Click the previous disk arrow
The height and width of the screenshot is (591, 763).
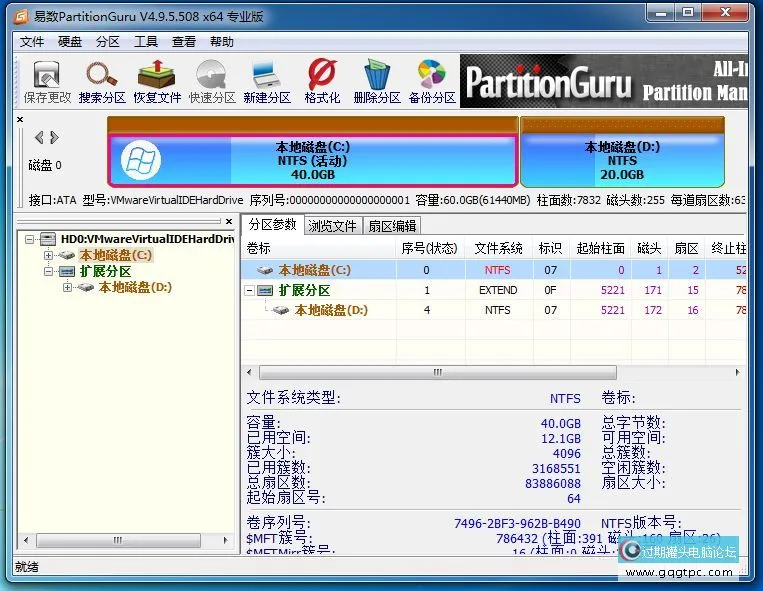point(39,138)
